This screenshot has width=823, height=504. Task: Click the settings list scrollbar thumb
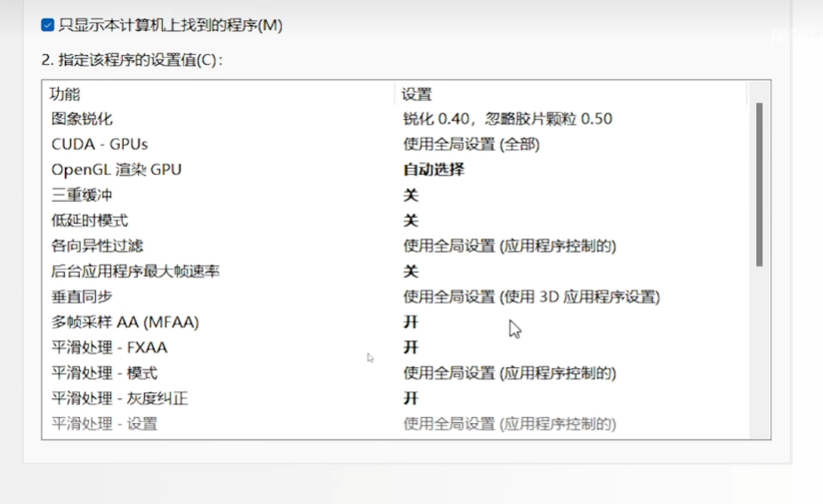(759, 185)
